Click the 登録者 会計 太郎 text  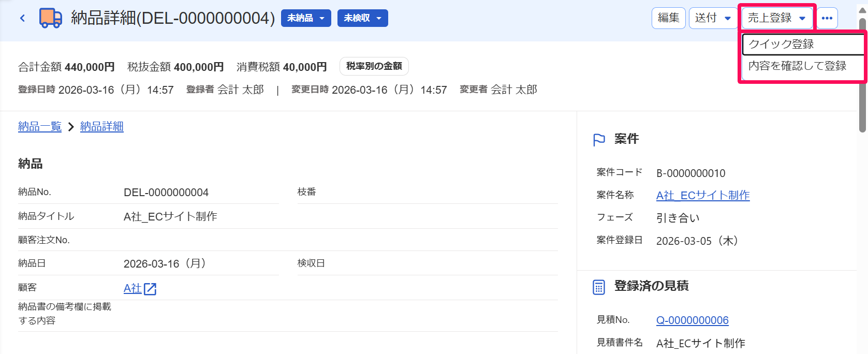pyautogui.click(x=225, y=90)
